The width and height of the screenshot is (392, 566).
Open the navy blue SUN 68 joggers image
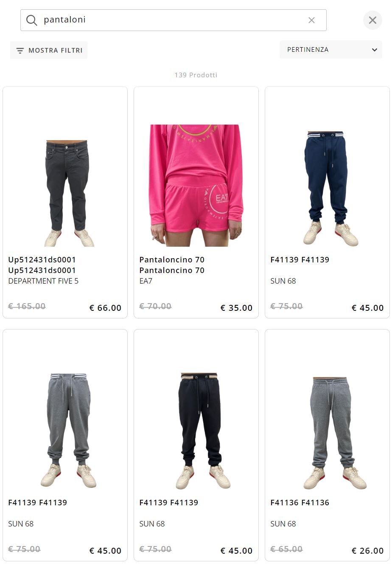point(327,188)
